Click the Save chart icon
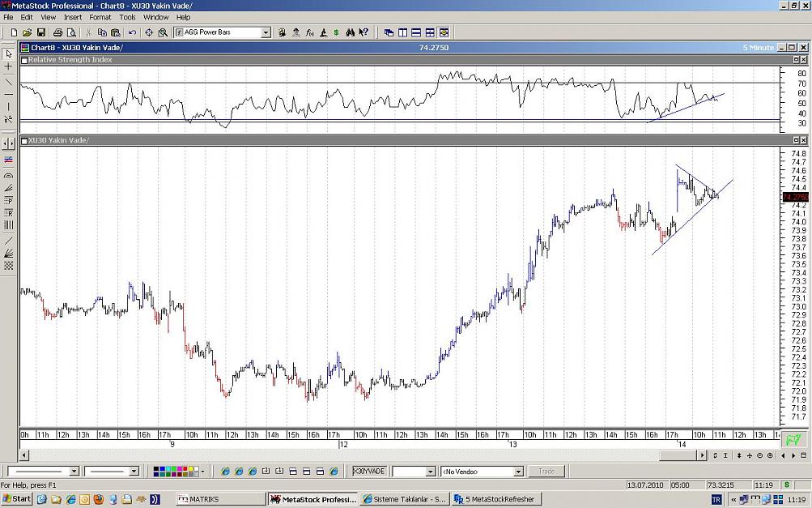 click(40, 32)
